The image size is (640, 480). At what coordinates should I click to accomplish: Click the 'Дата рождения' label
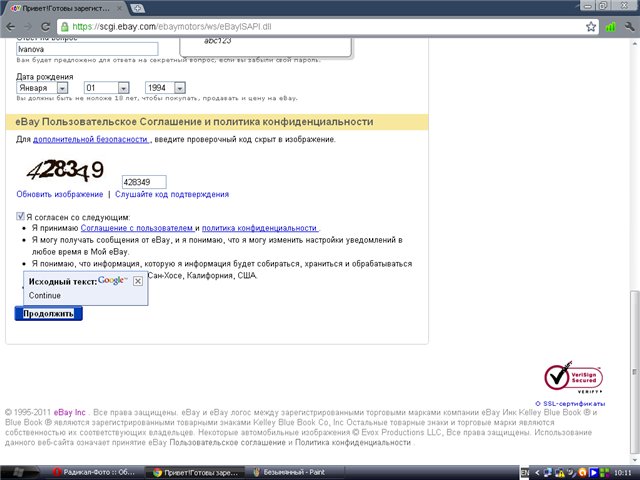click(45, 77)
